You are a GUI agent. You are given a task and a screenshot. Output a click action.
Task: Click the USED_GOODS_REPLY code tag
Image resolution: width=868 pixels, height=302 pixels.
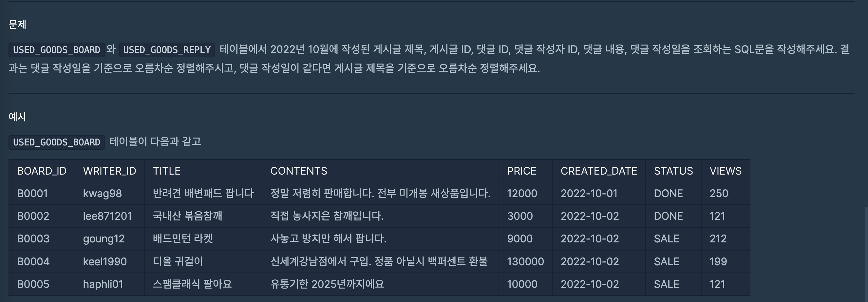point(167,50)
